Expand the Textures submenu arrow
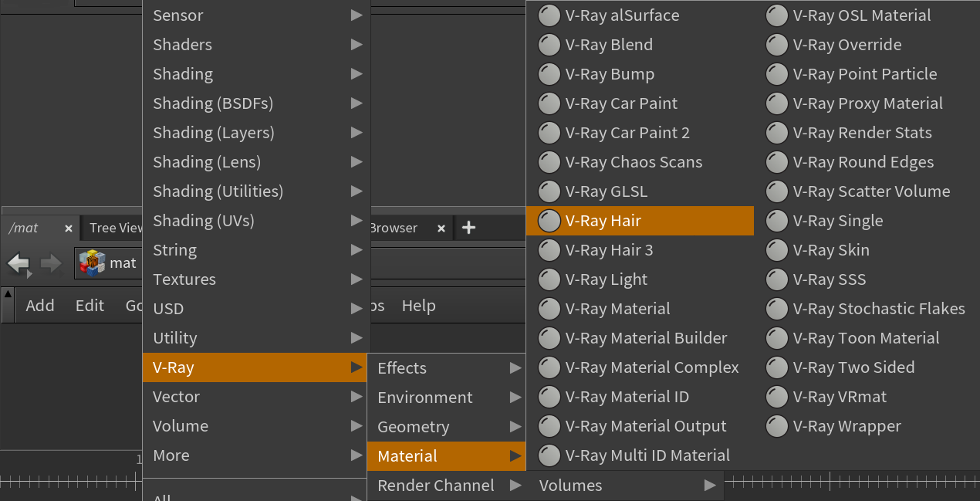 (x=357, y=279)
